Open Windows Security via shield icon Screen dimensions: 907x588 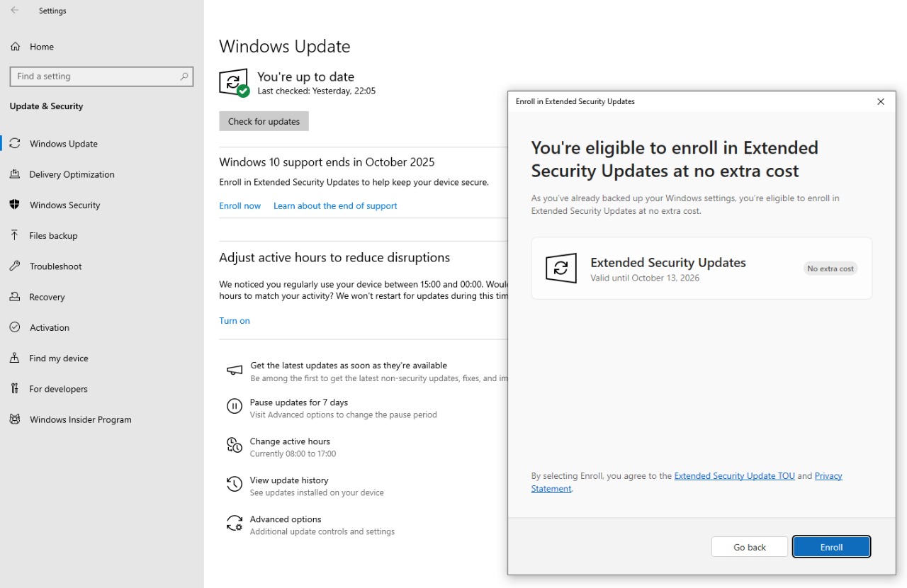tap(15, 205)
